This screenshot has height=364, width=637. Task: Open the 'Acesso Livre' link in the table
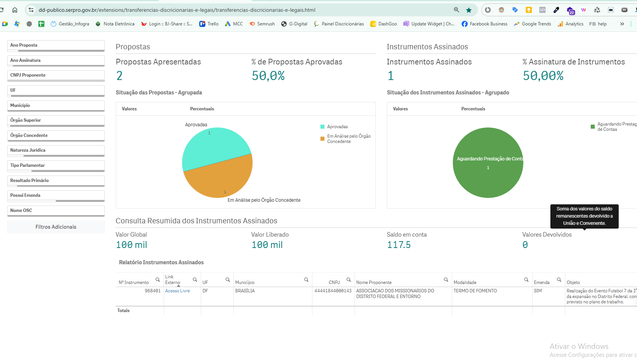click(x=177, y=290)
